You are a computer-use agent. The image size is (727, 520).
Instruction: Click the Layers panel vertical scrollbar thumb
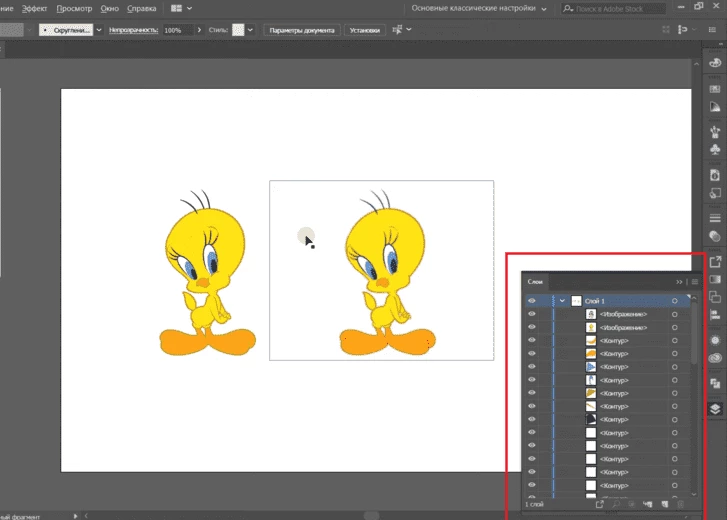click(x=694, y=333)
